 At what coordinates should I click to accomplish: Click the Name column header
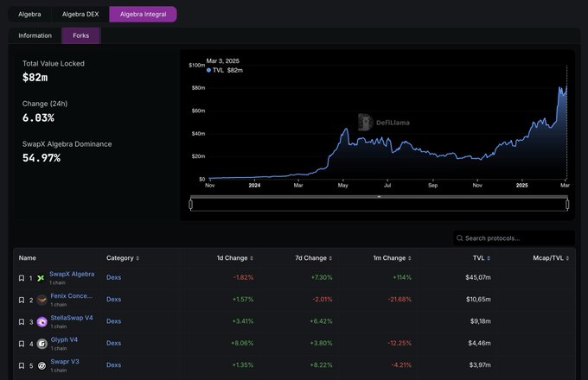pos(28,258)
